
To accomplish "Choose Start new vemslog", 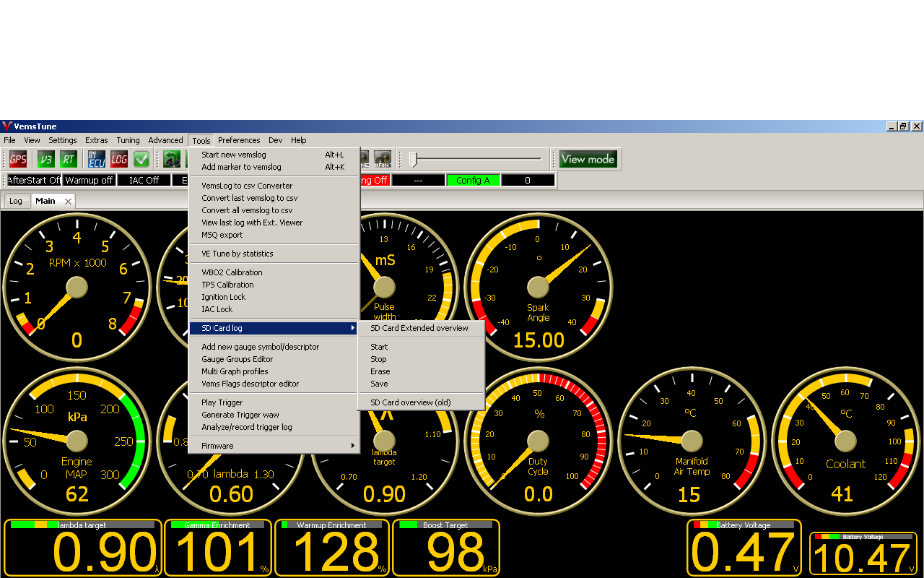I will (274, 155).
